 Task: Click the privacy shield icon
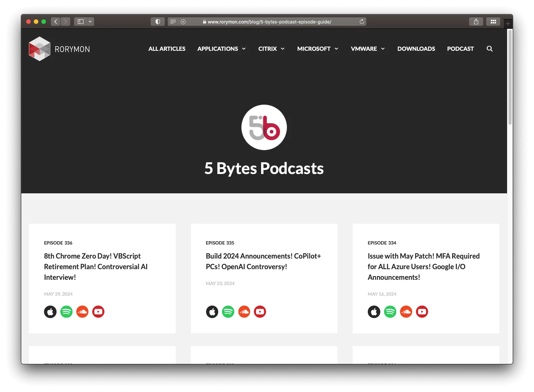tap(158, 22)
